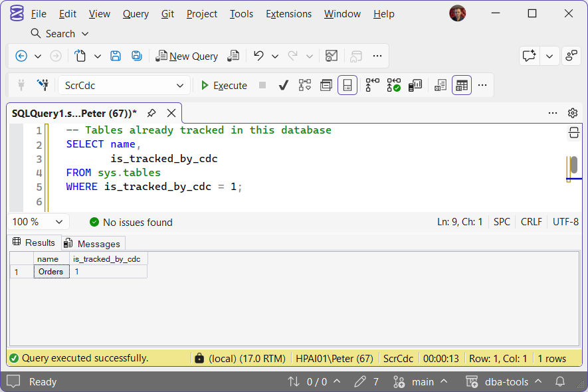Click the UTF-8 encoding indicator
Image resolution: width=588 pixels, height=392 pixels.
tap(565, 222)
